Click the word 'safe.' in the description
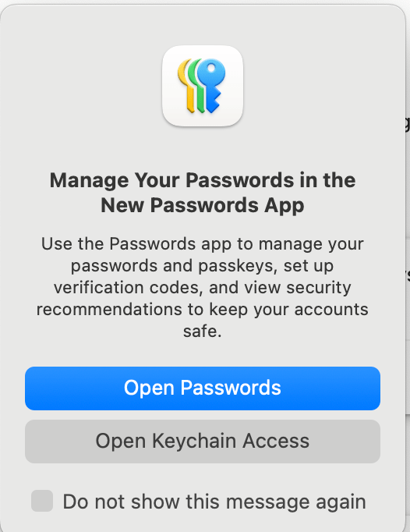 (x=203, y=331)
